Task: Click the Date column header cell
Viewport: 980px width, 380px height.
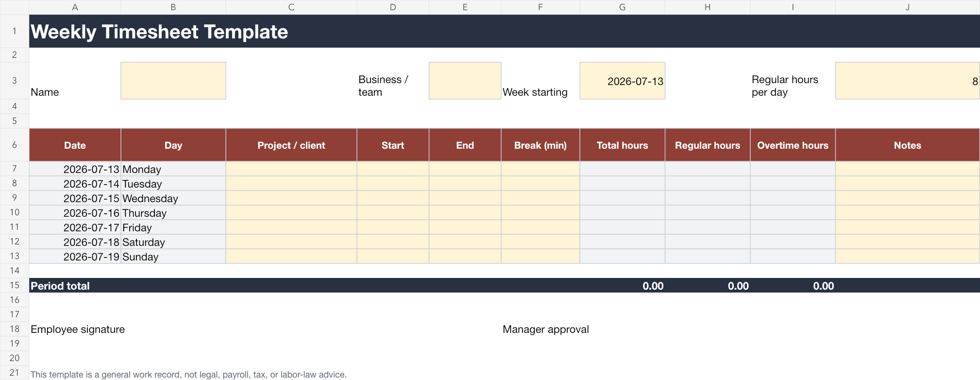Action: click(x=75, y=145)
